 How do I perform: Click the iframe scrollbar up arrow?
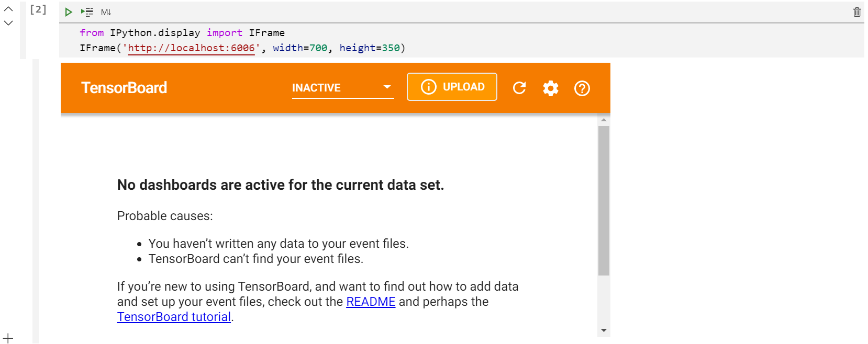[604, 120]
